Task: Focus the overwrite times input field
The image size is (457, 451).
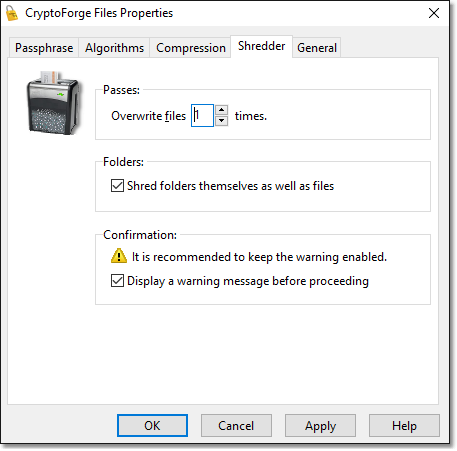Action: pos(202,116)
